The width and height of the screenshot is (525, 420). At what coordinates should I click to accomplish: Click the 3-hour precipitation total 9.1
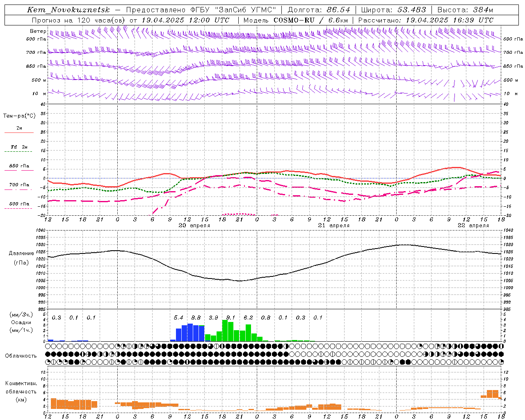tap(231, 317)
